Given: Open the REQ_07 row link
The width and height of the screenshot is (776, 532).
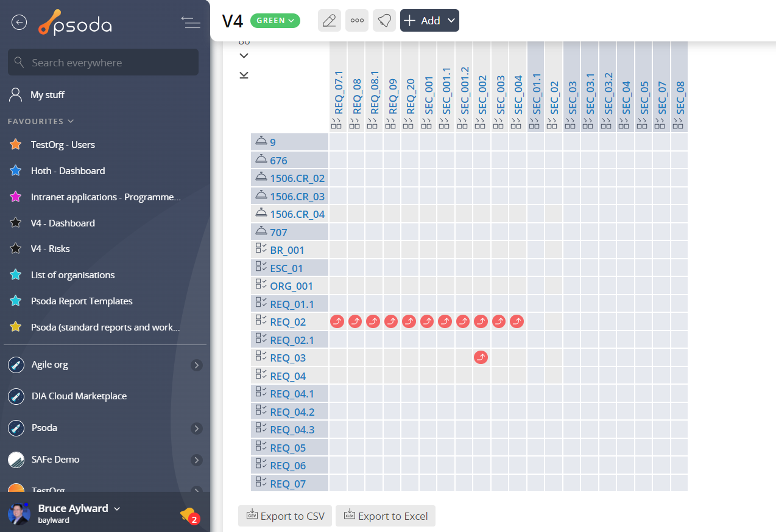Looking at the screenshot, I should pyautogui.click(x=288, y=484).
